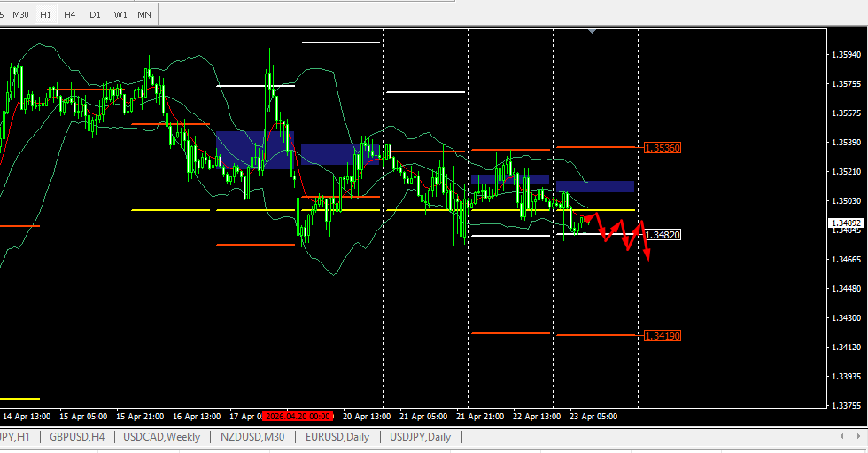
Task: Set chart period to D1
Action: [x=95, y=14]
